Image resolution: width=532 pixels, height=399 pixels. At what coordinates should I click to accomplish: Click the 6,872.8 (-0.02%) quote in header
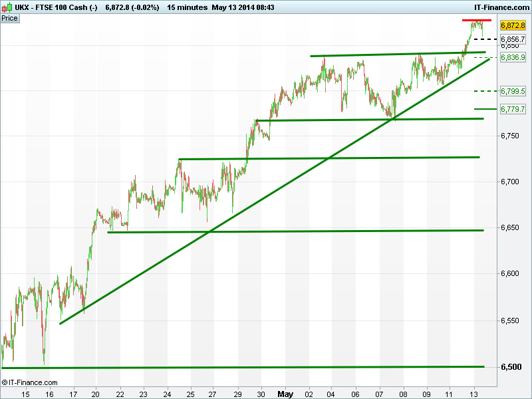[x=132, y=7]
